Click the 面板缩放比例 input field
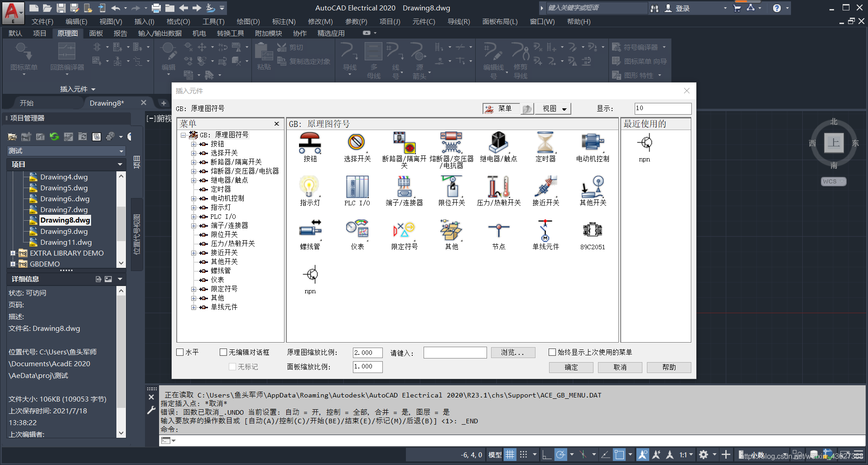Screen dimensions: 868x465 pyautogui.click(x=367, y=367)
